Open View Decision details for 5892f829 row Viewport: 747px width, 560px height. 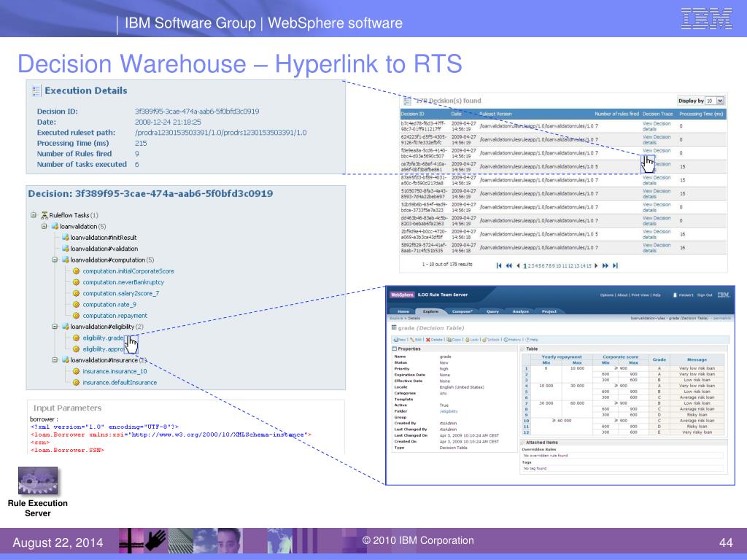click(x=656, y=248)
